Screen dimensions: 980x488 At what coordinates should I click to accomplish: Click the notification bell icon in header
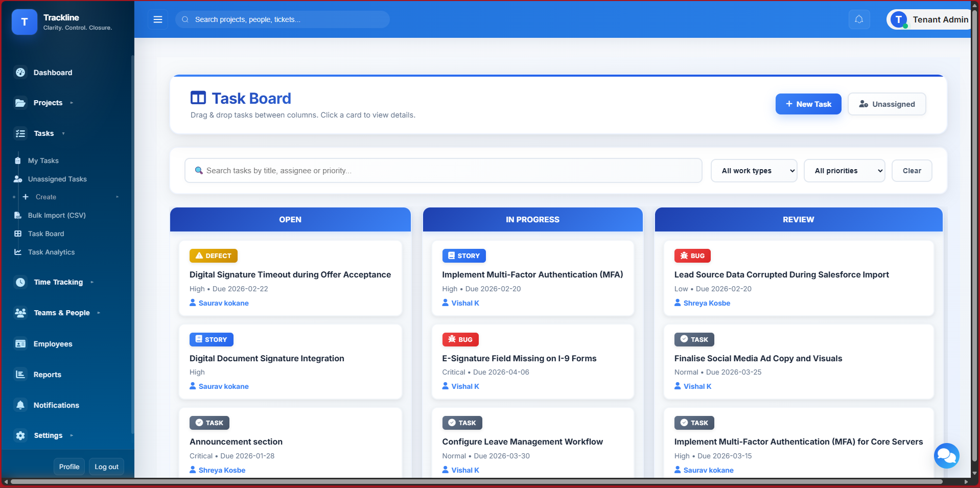click(859, 19)
